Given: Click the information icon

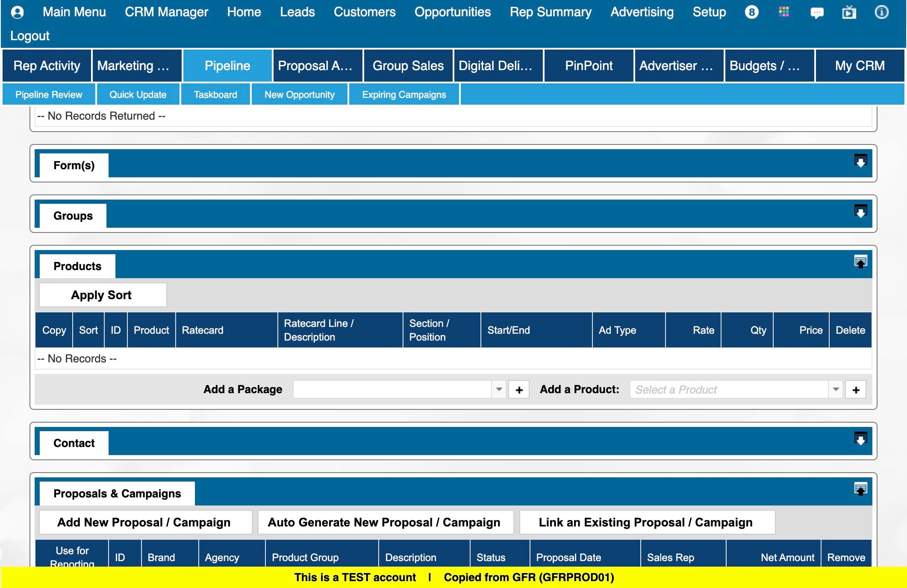Looking at the screenshot, I should point(881,12).
